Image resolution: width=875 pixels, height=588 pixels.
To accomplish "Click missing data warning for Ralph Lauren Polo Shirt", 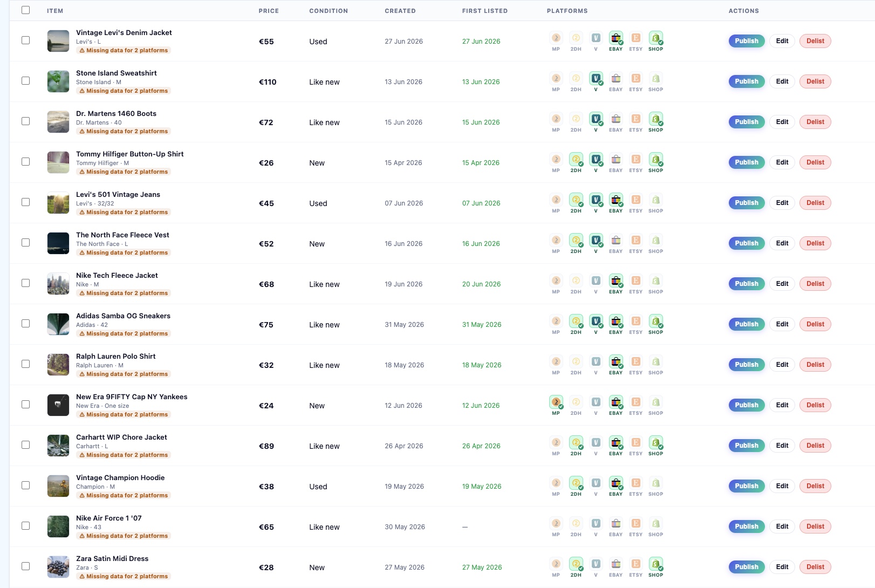I will [x=124, y=374].
